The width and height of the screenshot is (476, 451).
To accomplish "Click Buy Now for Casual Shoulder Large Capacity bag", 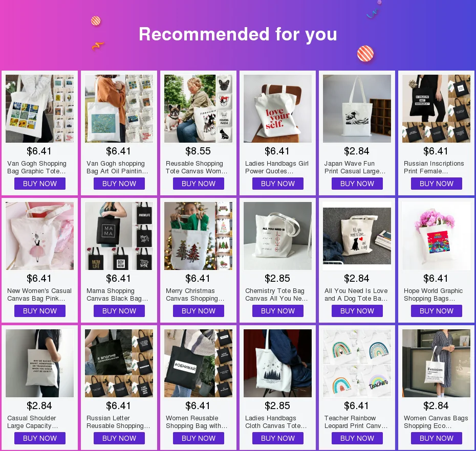I will pyautogui.click(x=40, y=438).
